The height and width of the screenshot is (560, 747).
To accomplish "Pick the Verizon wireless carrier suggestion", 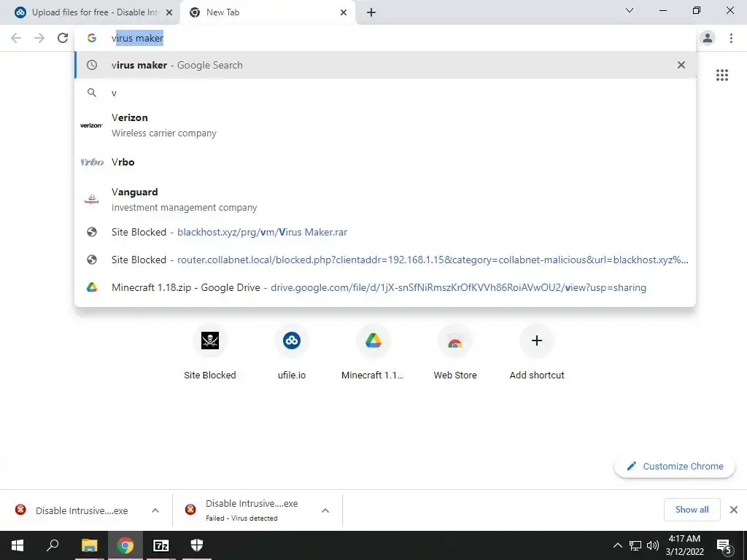I will [385, 125].
